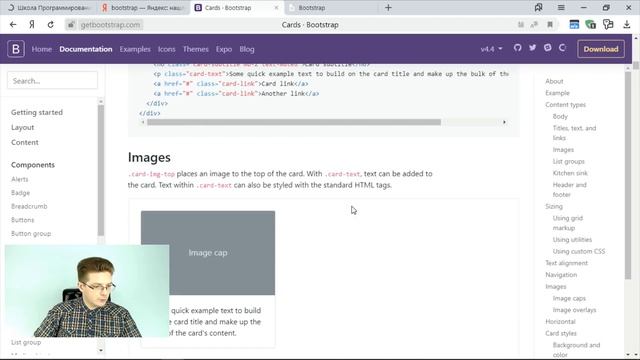
Task: Jump to Sizing in contents list
Action: 554,207
